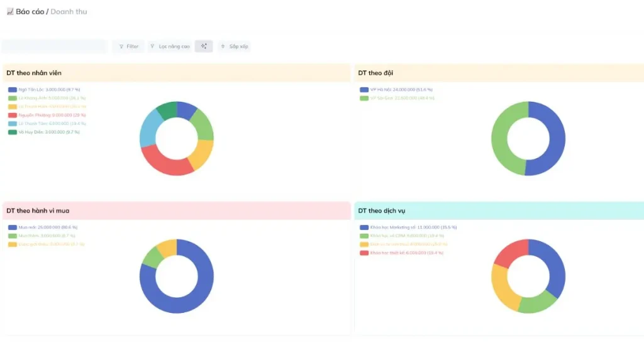The image size is (644, 343).
Task: Click the DT theo dịch vụ panel header
Action: [499, 211]
